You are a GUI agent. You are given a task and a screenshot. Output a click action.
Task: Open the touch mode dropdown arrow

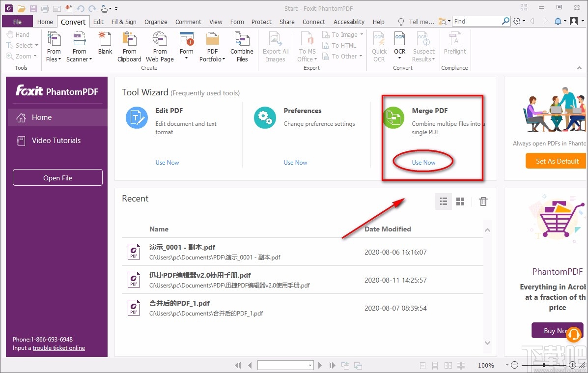[x=110, y=8]
